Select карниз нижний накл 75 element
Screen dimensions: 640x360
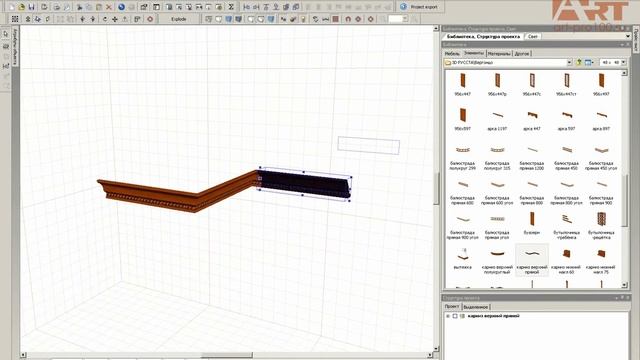pyautogui.click(x=601, y=260)
